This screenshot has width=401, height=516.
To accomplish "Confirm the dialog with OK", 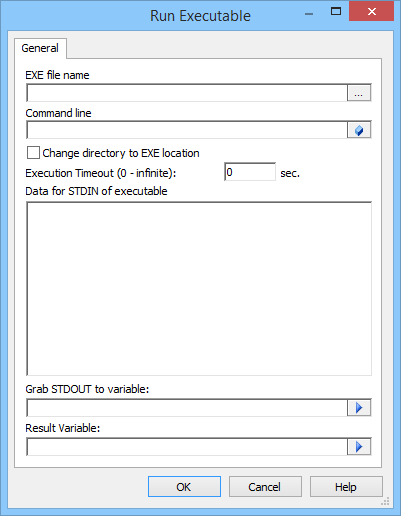I will coord(184,487).
